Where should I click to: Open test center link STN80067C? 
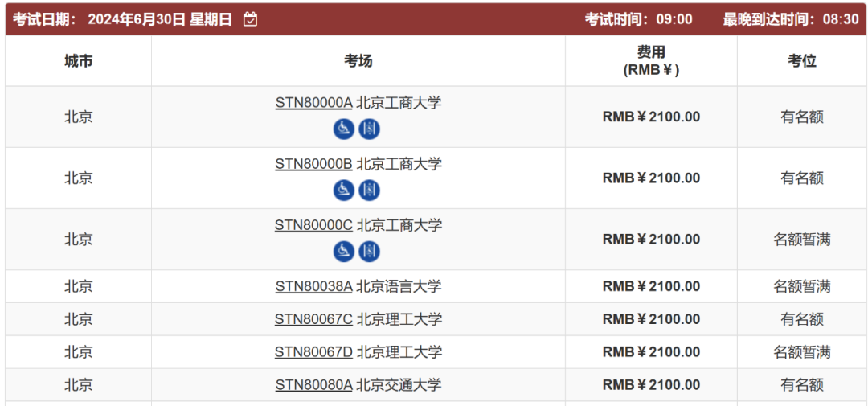coord(314,320)
